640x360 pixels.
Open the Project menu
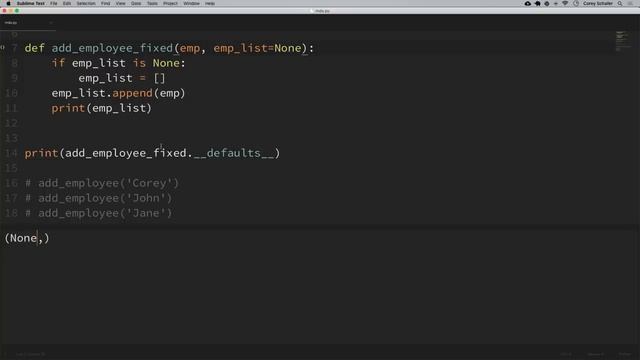tap(170, 3)
